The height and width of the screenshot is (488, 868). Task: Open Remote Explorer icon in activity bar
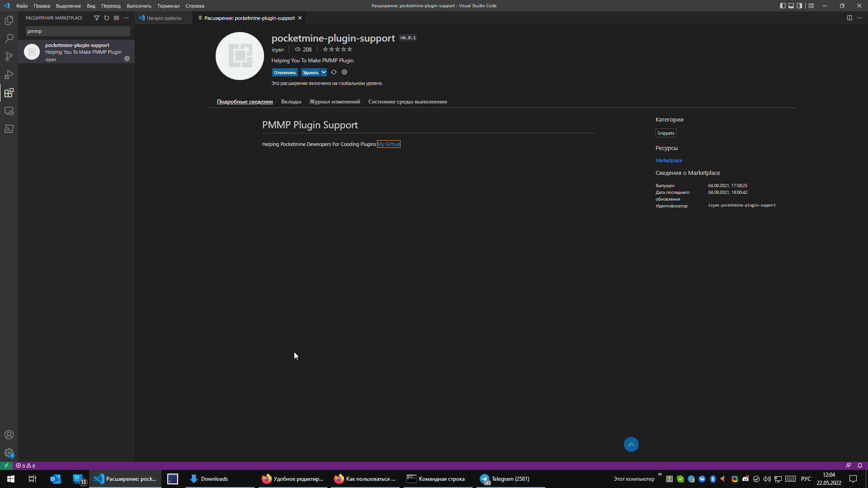pyautogui.click(x=9, y=111)
